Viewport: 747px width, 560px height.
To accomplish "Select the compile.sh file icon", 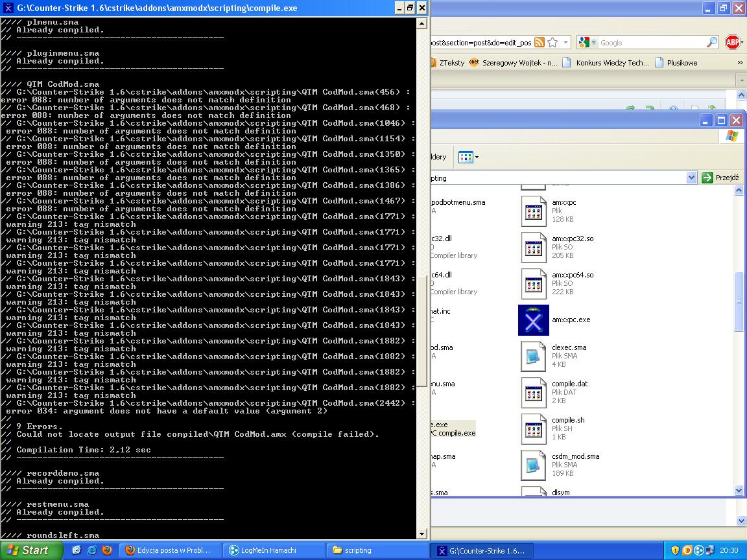I will click(533, 428).
